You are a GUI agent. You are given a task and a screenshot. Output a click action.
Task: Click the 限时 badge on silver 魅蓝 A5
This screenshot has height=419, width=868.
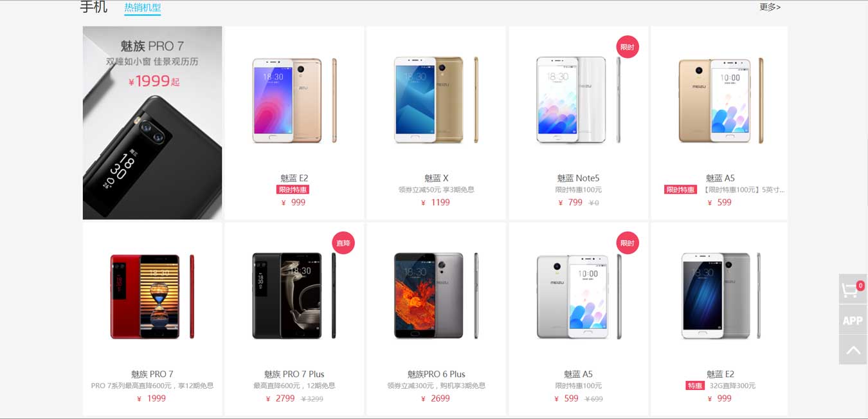(x=628, y=243)
